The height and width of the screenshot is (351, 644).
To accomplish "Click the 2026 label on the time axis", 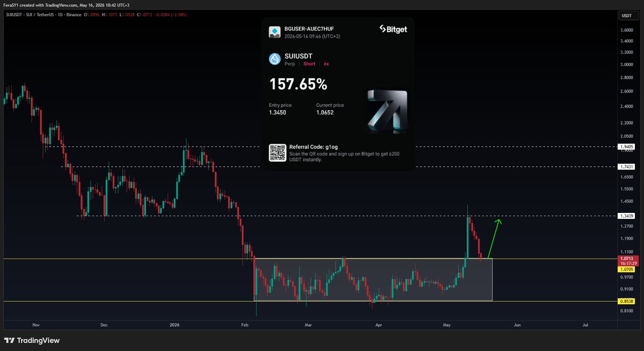I will point(175,325).
